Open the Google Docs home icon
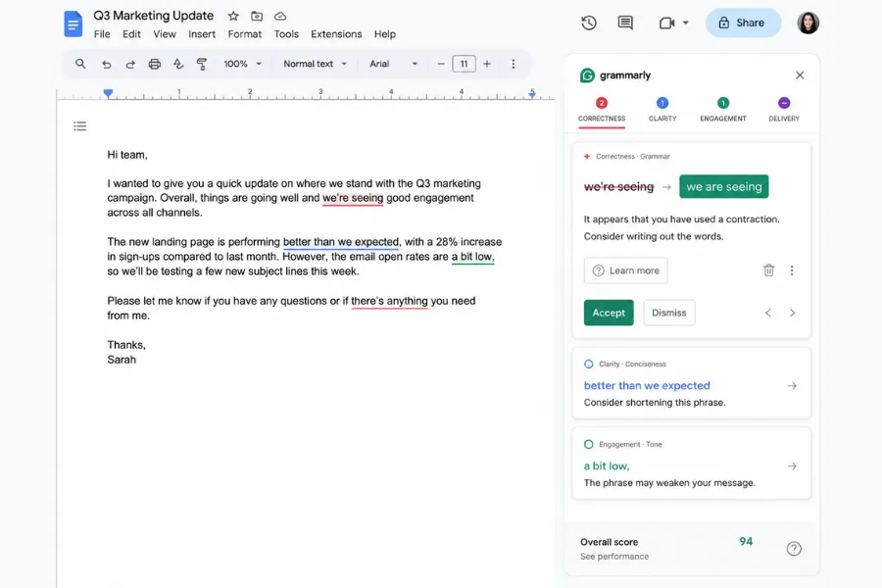The image size is (882, 588). click(73, 24)
